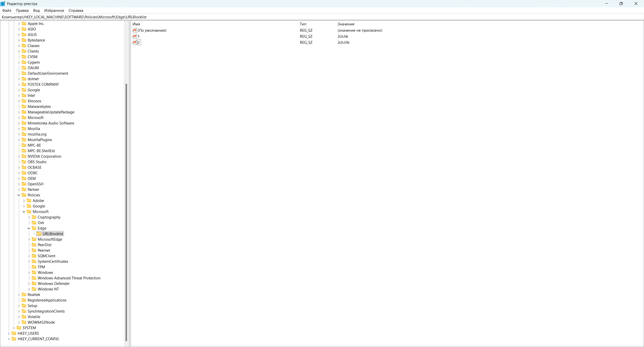Click the registry string icon of value 1

click(134, 36)
